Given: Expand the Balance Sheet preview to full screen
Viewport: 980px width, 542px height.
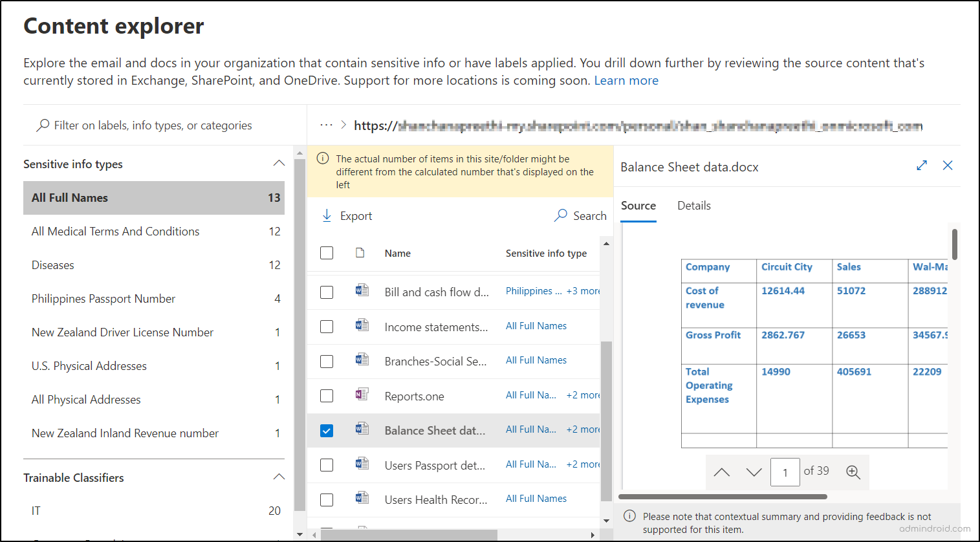Looking at the screenshot, I should (921, 166).
